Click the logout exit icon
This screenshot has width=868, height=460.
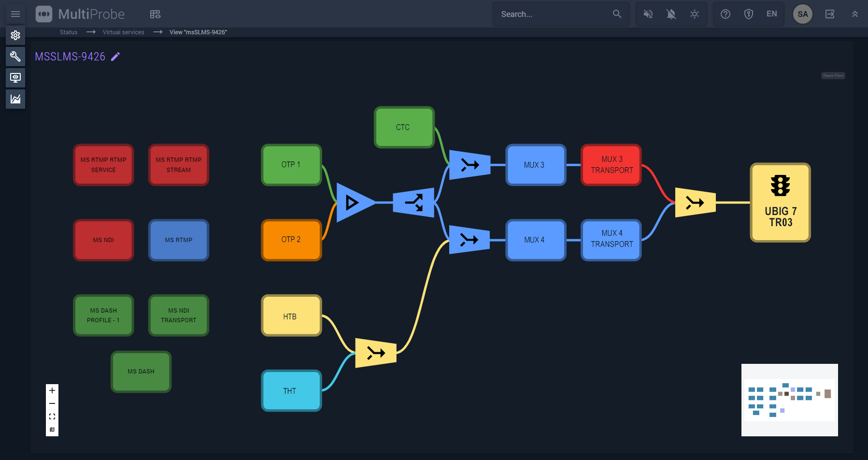830,14
